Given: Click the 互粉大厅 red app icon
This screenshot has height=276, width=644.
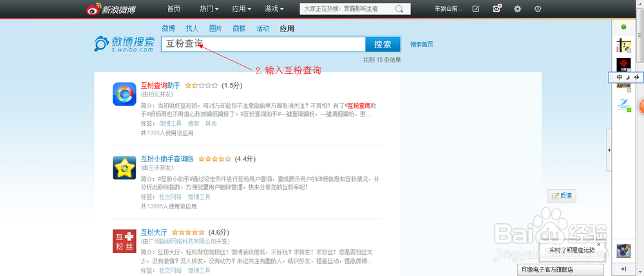Looking at the screenshot, I should tap(124, 241).
